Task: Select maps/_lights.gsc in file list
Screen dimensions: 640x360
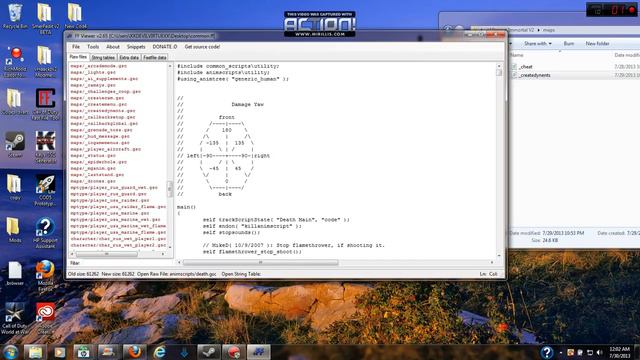Action: pyautogui.click(x=93, y=72)
